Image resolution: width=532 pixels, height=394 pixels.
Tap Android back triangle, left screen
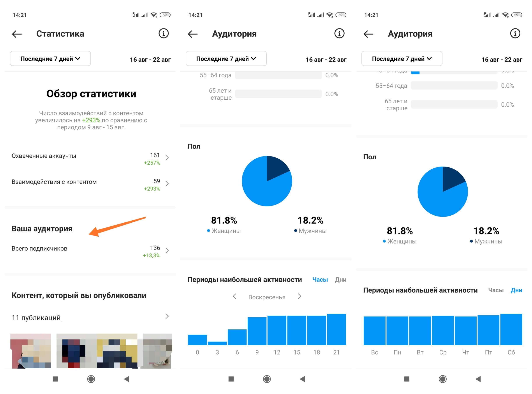[127, 379]
